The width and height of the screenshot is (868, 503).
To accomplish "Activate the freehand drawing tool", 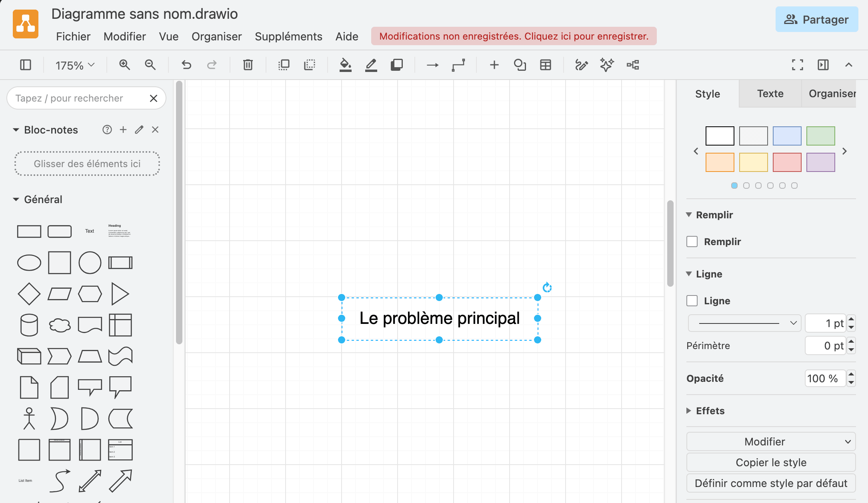I will 582,65.
